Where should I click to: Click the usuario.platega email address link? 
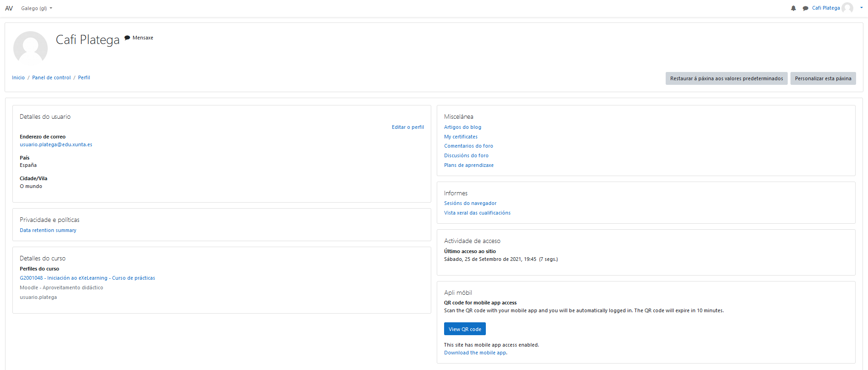(x=56, y=144)
